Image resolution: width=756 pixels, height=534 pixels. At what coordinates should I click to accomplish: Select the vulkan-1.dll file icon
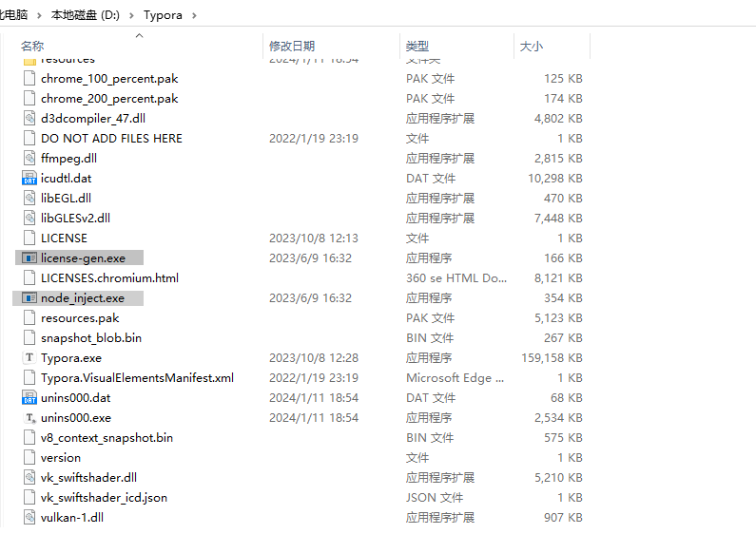tap(29, 518)
